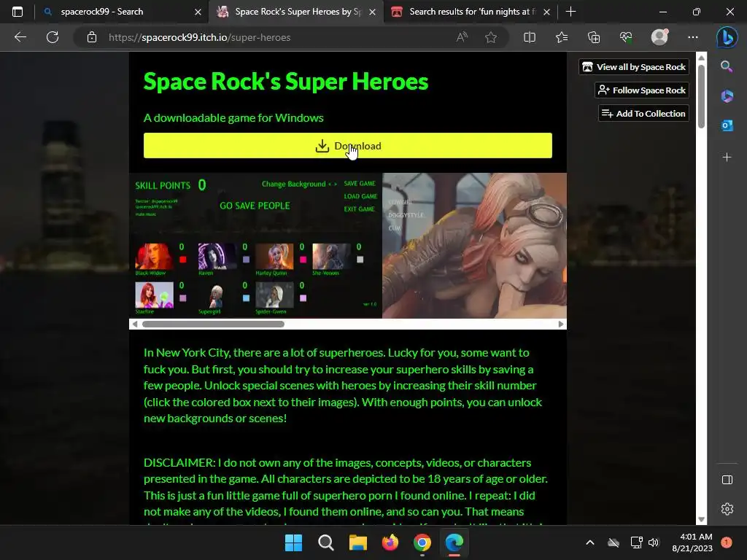The width and height of the screenshot is (747, 560).
Task: Open a new browser tab
Action: [570, 12]
